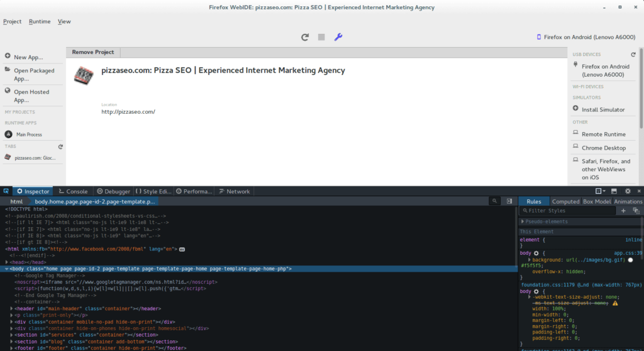Screen dimensions: 644x351
Task: Open the Network tab
Action: pos(235,191)
